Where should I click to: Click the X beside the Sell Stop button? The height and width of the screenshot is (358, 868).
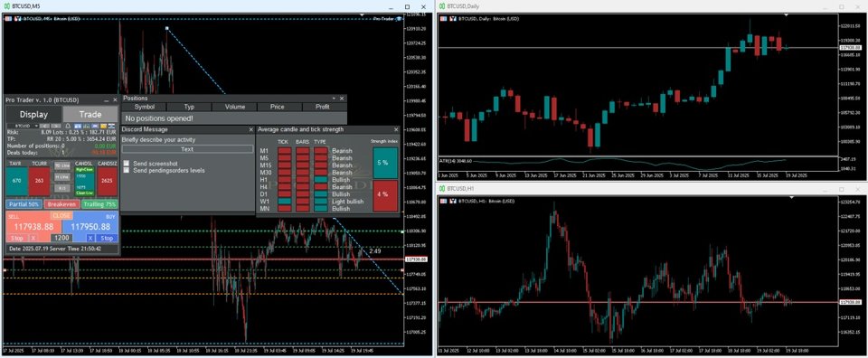(33, 238)
